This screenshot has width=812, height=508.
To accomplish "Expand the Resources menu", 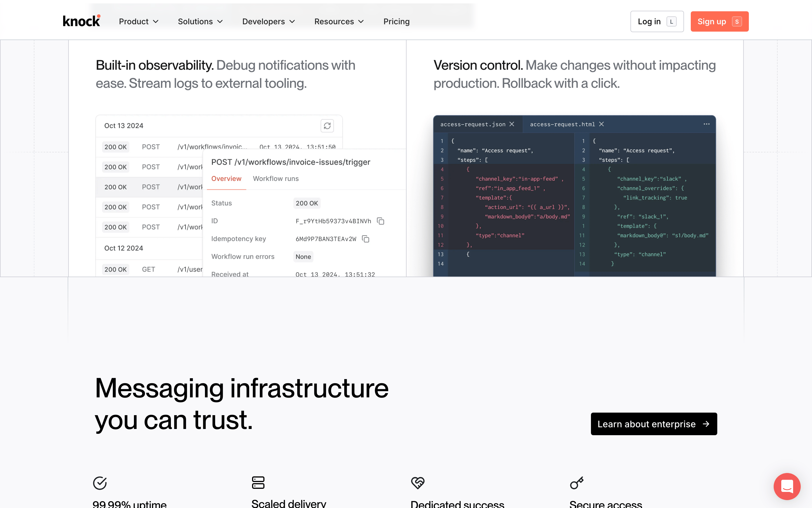I will point(339,21).
